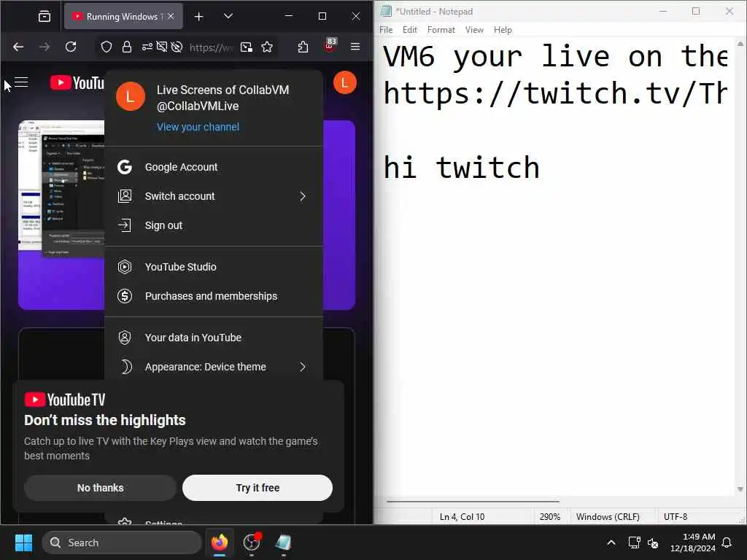Select the Running Windows YouTube tab

[x=123, y=16]
